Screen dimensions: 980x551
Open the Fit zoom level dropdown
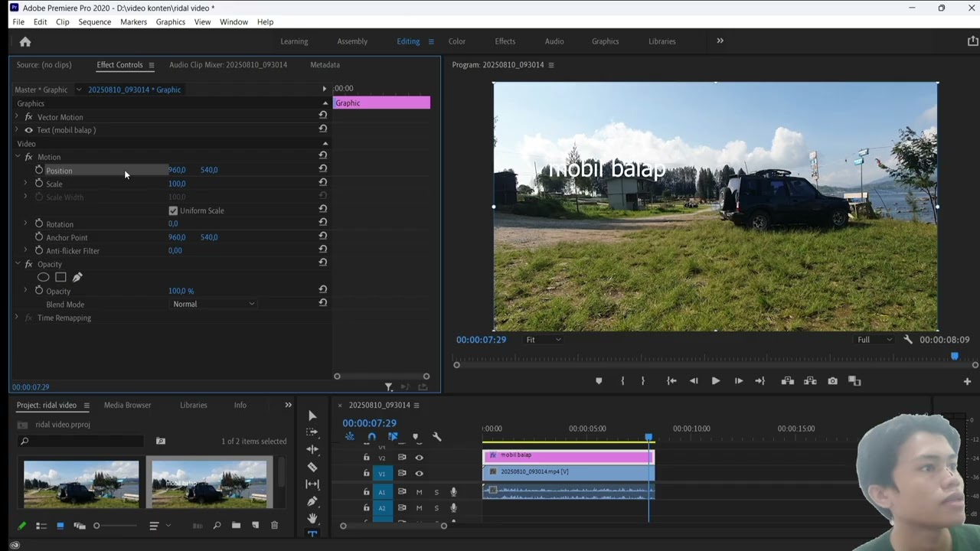543,340
